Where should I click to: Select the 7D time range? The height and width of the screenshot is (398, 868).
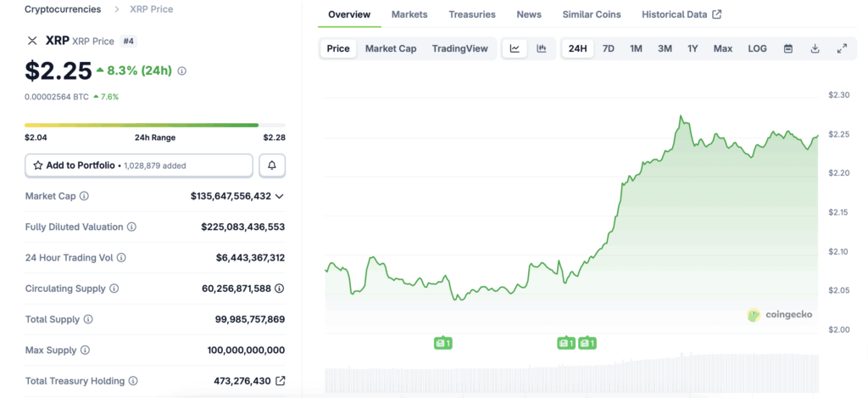609,48
